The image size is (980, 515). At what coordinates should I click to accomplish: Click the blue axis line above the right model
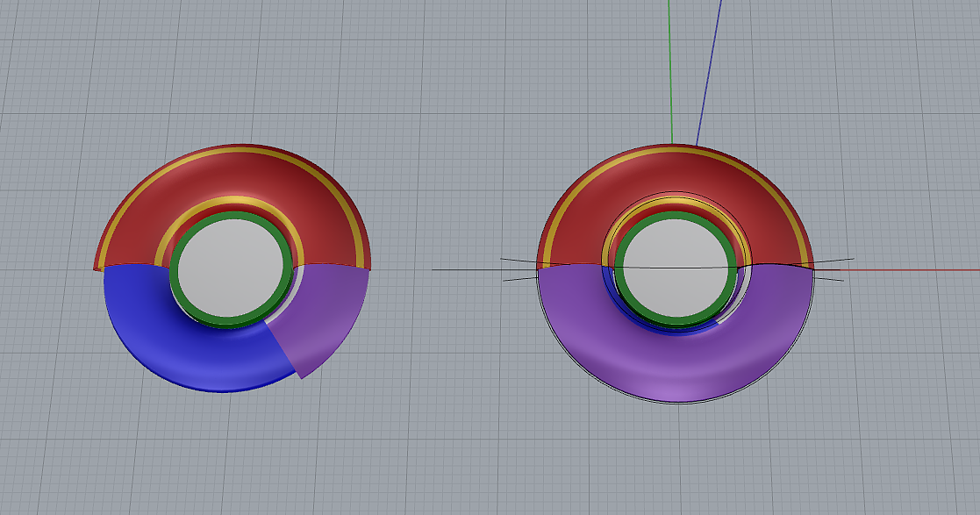[x=709, y=72]
